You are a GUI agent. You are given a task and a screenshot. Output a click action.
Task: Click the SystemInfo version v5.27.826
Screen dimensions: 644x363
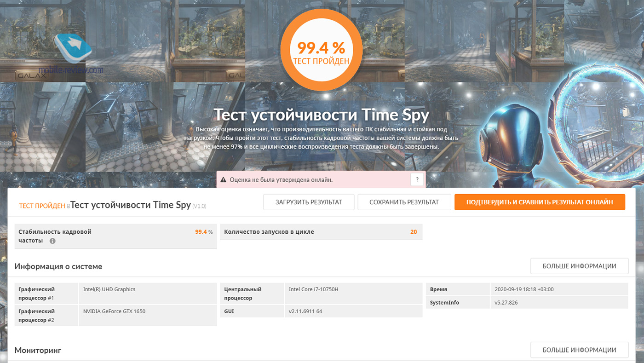point(506,303)
